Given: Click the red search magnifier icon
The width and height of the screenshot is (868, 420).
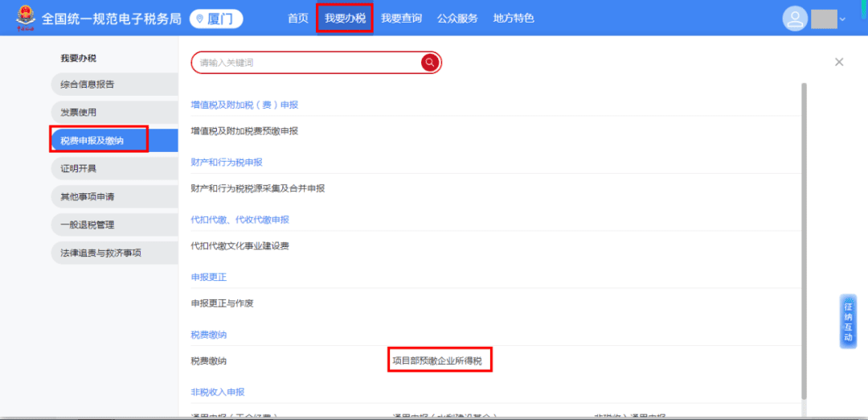Looking at the screenshot, I should (x=430, y=63).
